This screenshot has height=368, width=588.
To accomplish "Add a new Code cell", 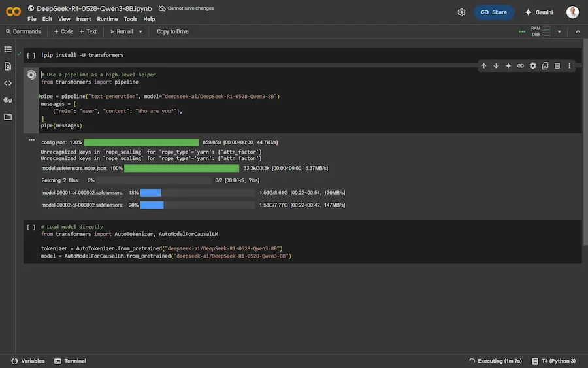I will tap(63, 31).
